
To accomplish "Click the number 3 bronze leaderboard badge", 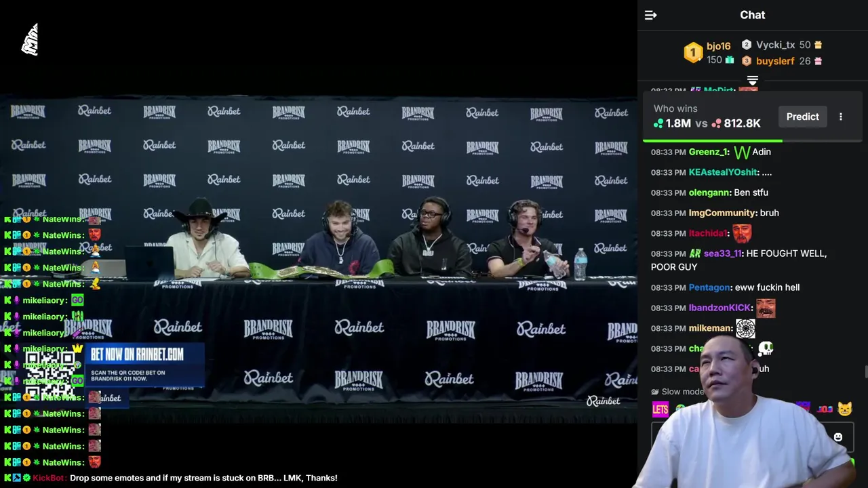I will [x=747, y=61].
